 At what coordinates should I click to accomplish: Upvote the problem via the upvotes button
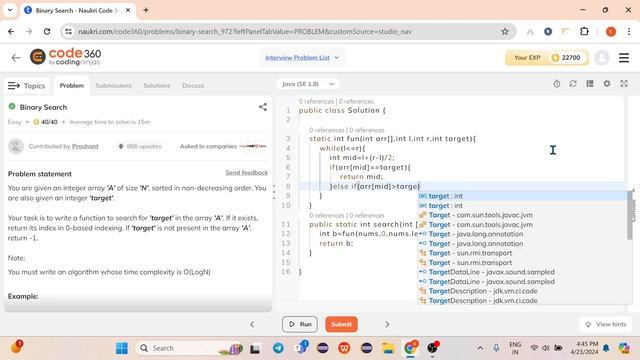pyautogui.click(x=140, y=146)
